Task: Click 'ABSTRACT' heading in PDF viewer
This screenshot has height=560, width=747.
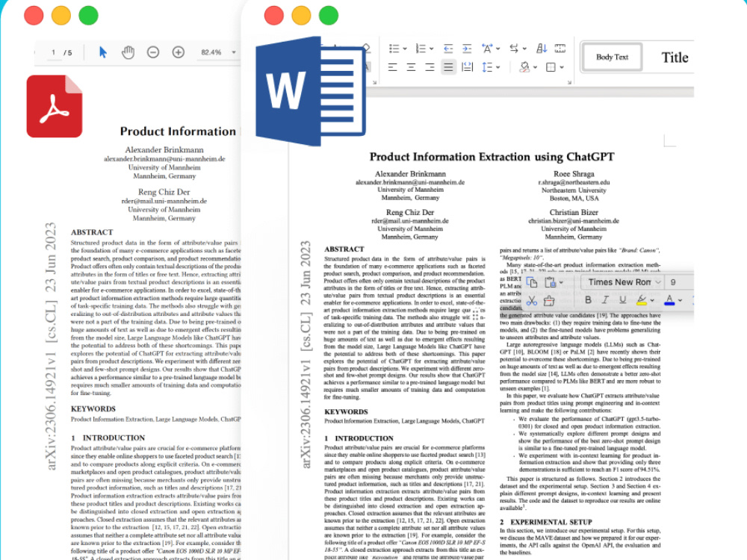Action: coord(92,232)
